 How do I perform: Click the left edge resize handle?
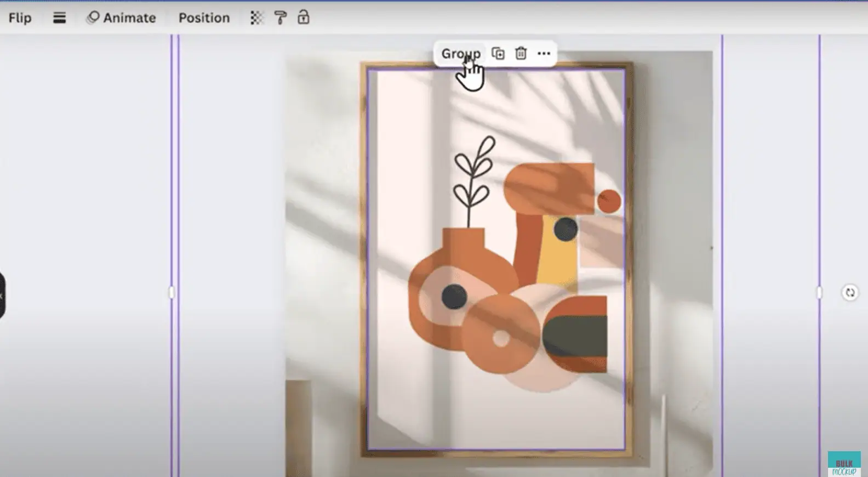pos(172,293)
